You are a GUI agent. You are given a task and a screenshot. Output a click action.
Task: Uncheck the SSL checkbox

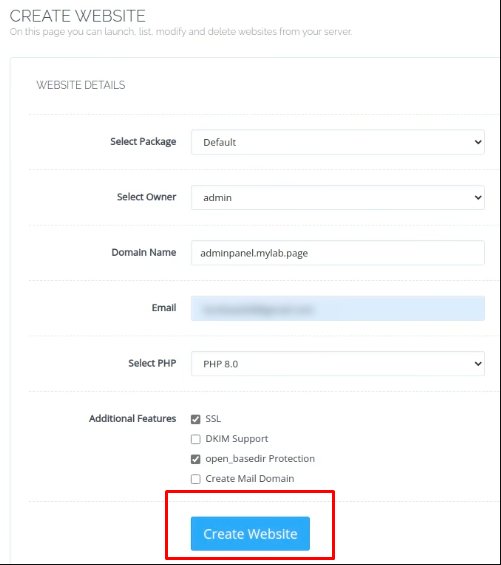pyautogui.click(x=196, y=419)
